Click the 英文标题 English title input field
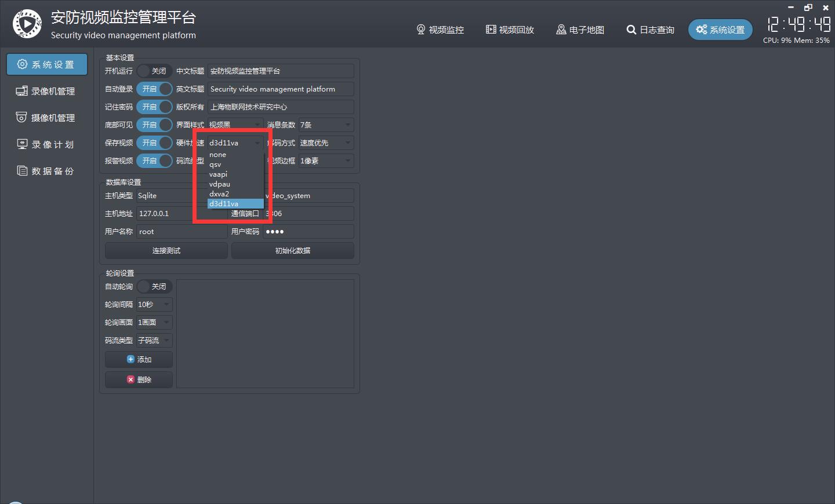Image resolution: width=835 pixels, height=504 pixels. 281,89
